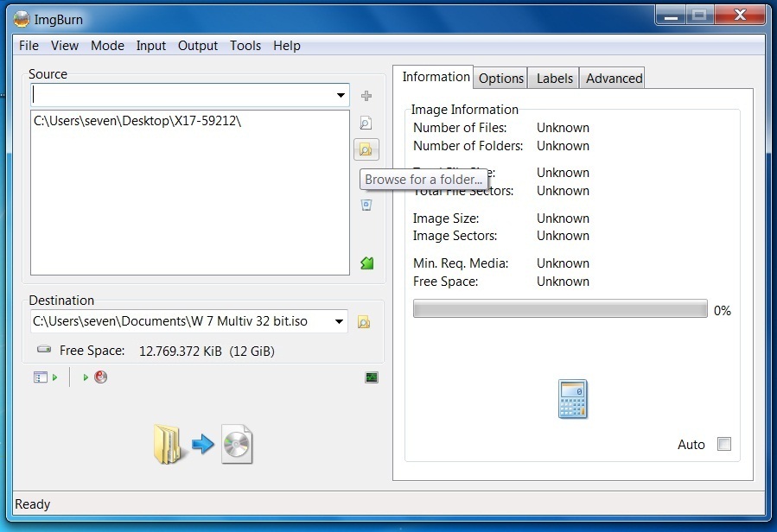Close the ImgBurn window
The height and width of the screenshot is (532, 777).
(740, 16)
